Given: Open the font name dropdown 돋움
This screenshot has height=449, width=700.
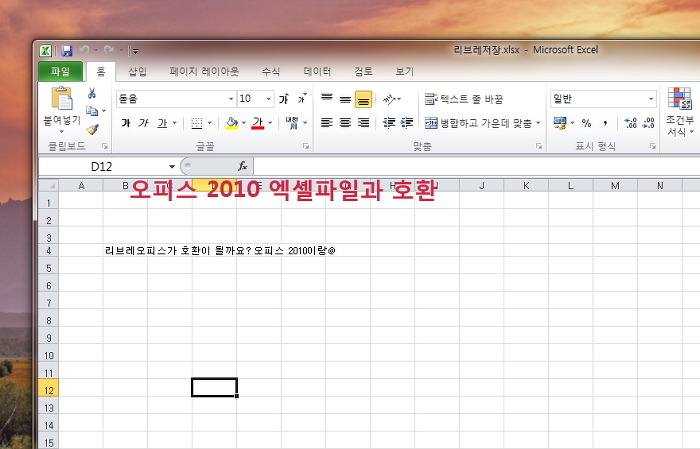Looking at the screenshot, I should (x=231, y=99).
